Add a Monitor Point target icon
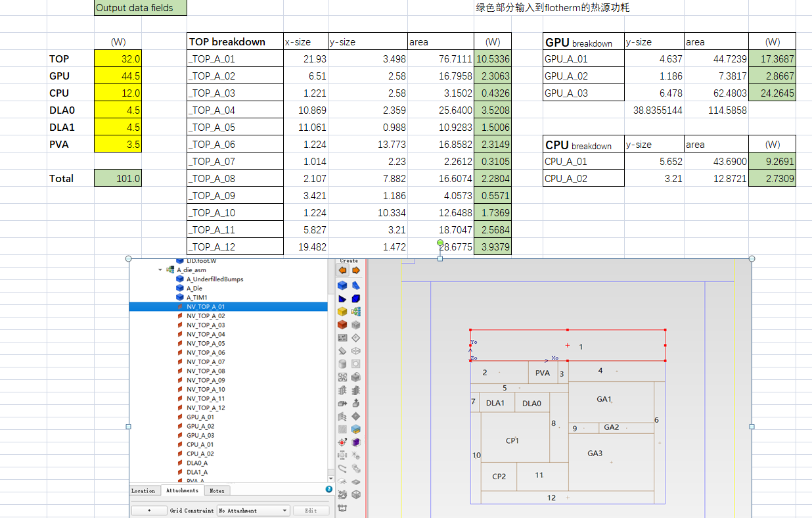The width and height of the screenshot is (812, 518). click(342, 442)
